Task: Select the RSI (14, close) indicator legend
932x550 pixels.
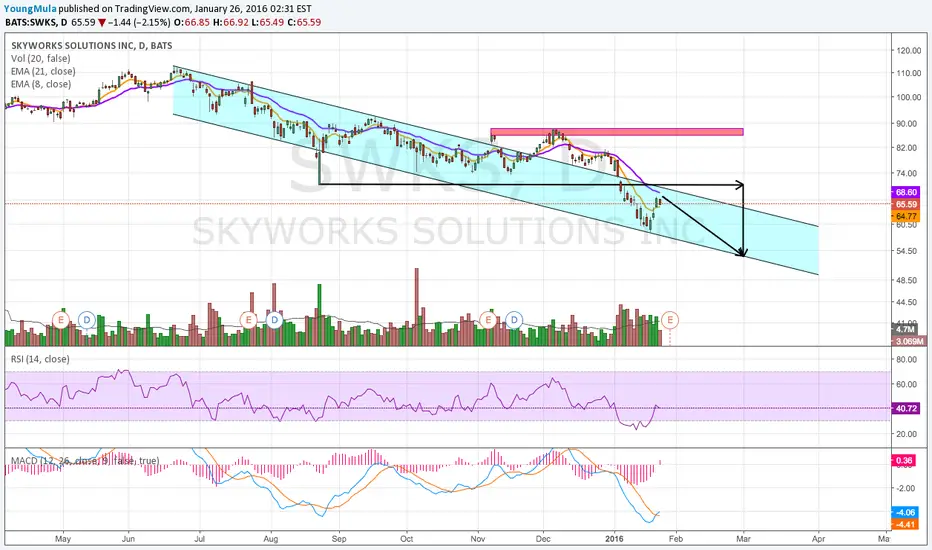Action: click(40, 359)
